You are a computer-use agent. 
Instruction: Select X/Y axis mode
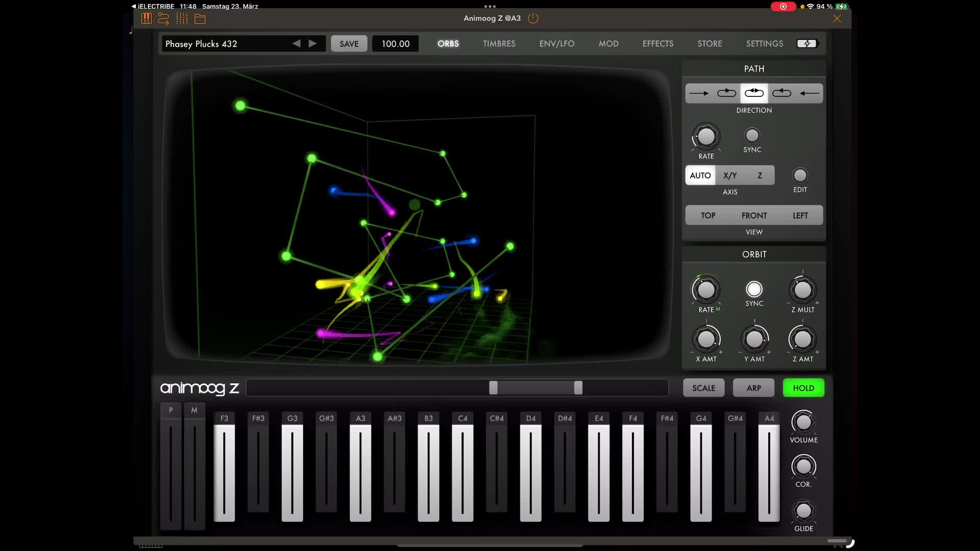(x=730, y=176)
